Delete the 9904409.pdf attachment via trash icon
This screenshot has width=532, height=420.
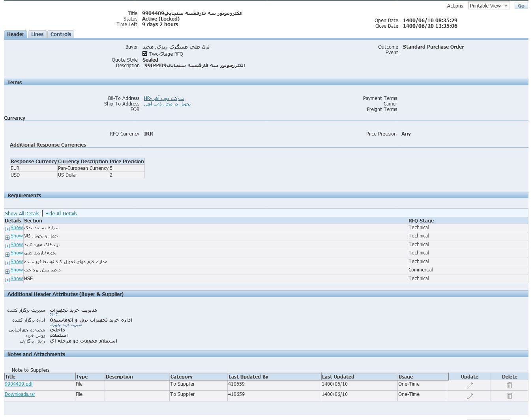coord(510,385)
